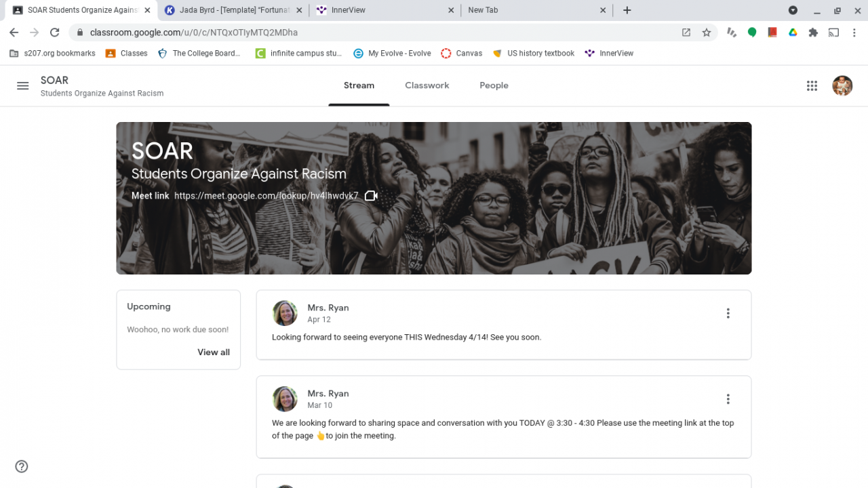Open options menu for the Mar 10 post
The height and width of the screenshot is (488, 868).
click(728, 399)
